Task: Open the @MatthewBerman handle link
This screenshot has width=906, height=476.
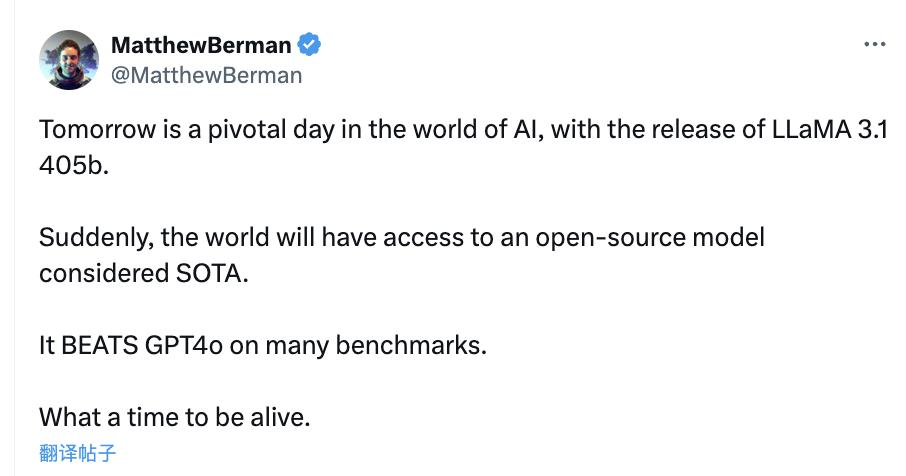Action: tap(206, 75)
